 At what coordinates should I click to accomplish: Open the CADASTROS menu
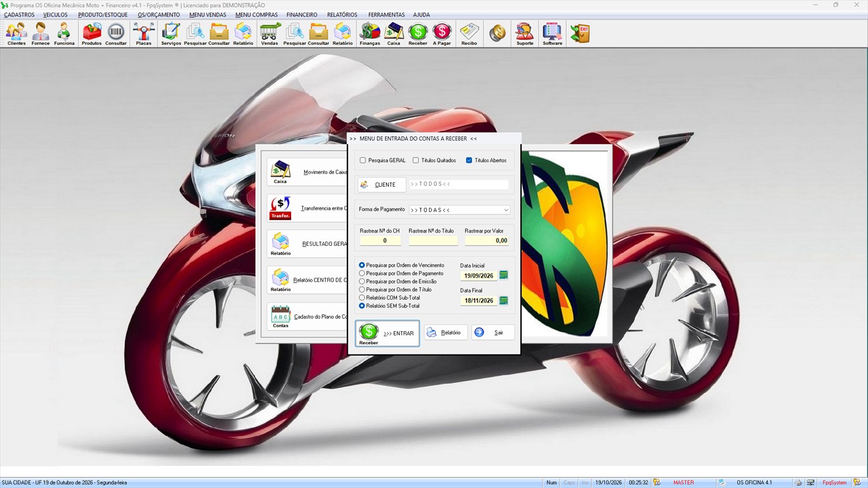click(x=19, y=15)
